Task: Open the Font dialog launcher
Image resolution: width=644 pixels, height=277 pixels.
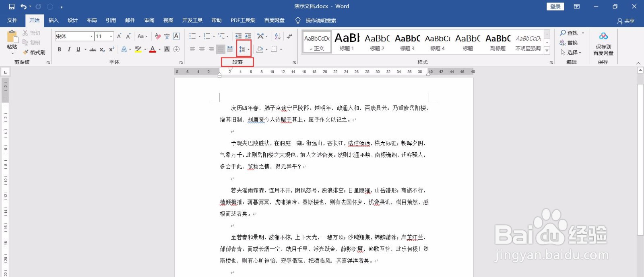Action: [181, 62]
